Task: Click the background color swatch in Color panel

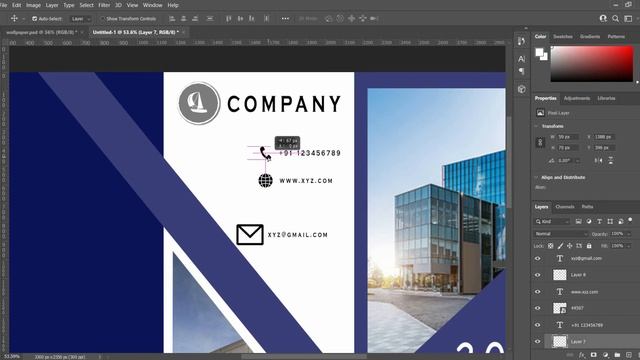Action: pos(544,57)
